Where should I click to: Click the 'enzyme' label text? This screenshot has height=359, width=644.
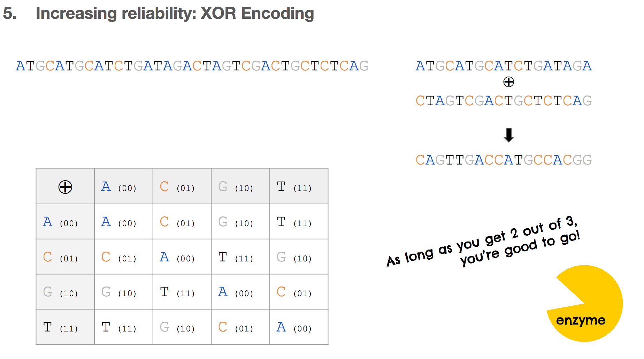coord(581,320)
